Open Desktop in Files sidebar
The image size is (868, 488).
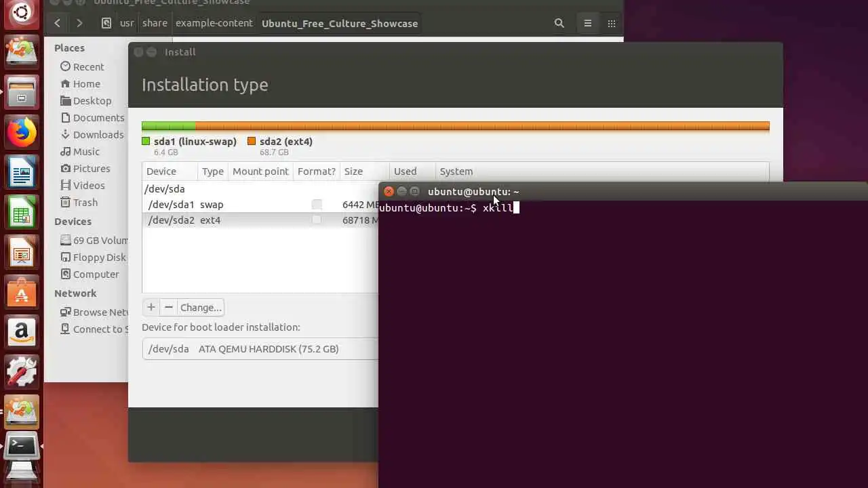click(x=92, y=100)
